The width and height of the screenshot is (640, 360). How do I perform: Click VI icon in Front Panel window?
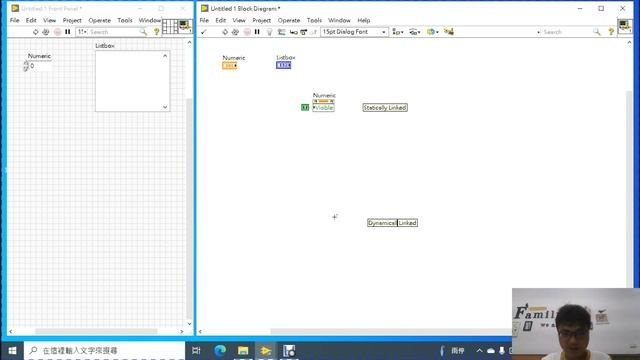(x=185, y=27)
